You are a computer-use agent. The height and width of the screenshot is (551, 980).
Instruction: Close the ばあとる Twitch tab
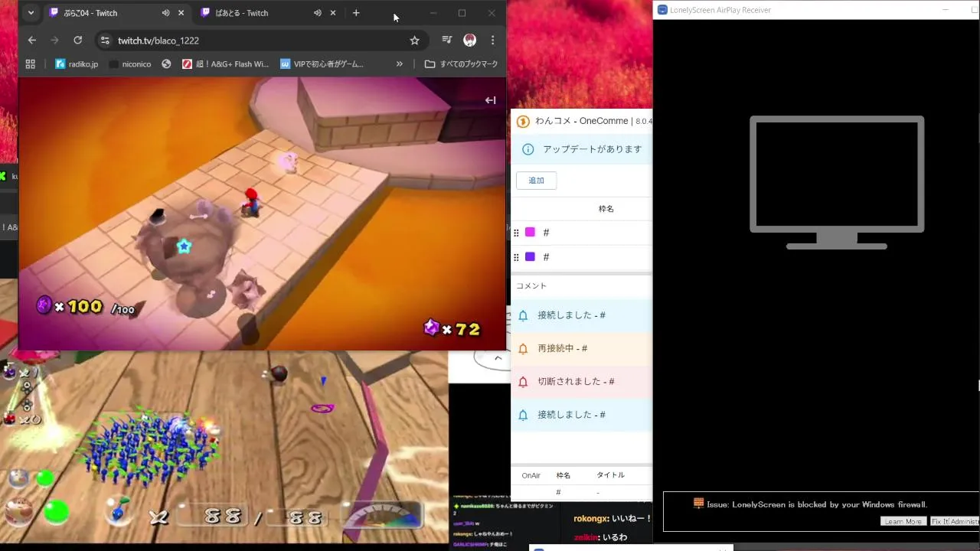coord(333,13)
